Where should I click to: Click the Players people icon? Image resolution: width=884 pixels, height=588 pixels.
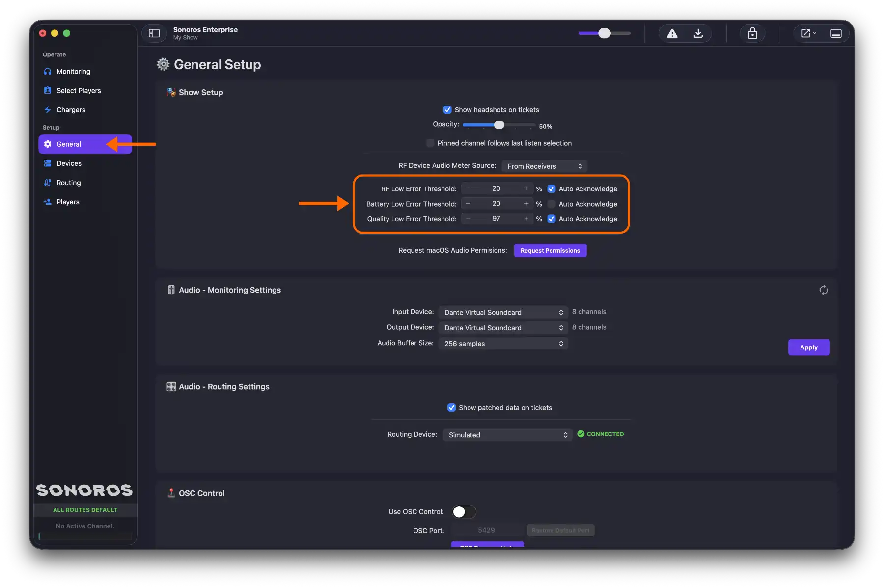point(48,202)
